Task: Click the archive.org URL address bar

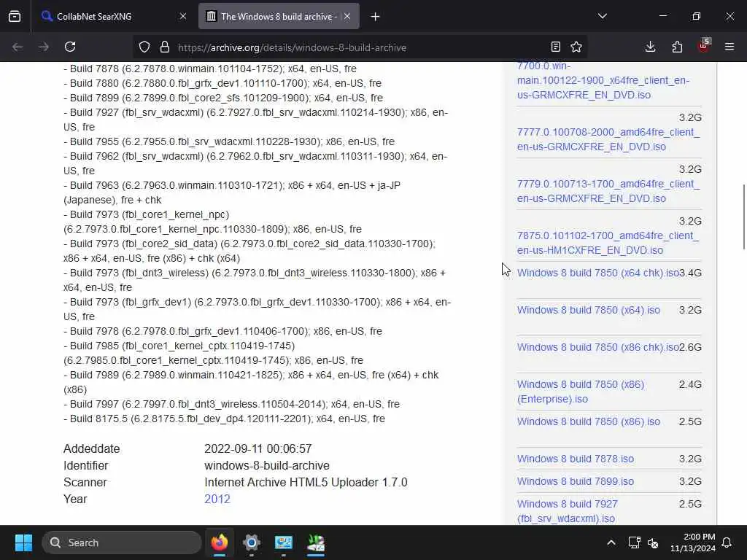Action: pyautogui.click(x=360, y=47)
